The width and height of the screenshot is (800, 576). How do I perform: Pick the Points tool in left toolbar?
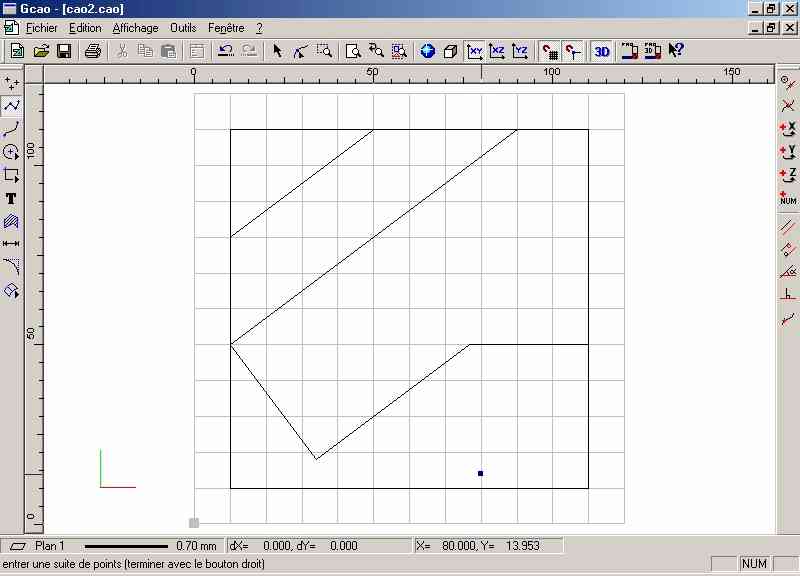(x=11, y=81)
